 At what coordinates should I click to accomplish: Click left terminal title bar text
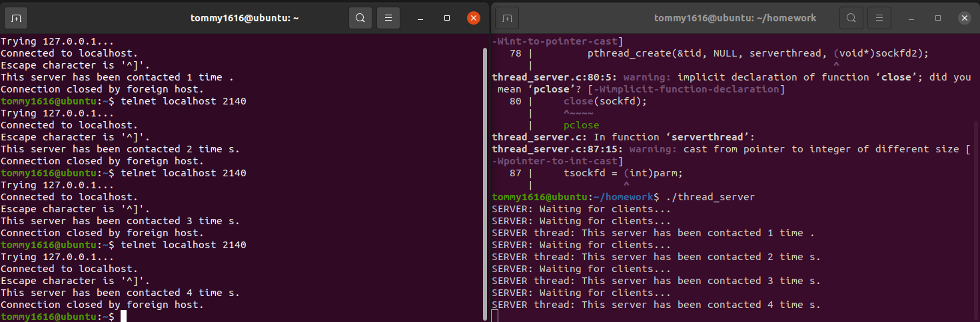pos(245,18)
